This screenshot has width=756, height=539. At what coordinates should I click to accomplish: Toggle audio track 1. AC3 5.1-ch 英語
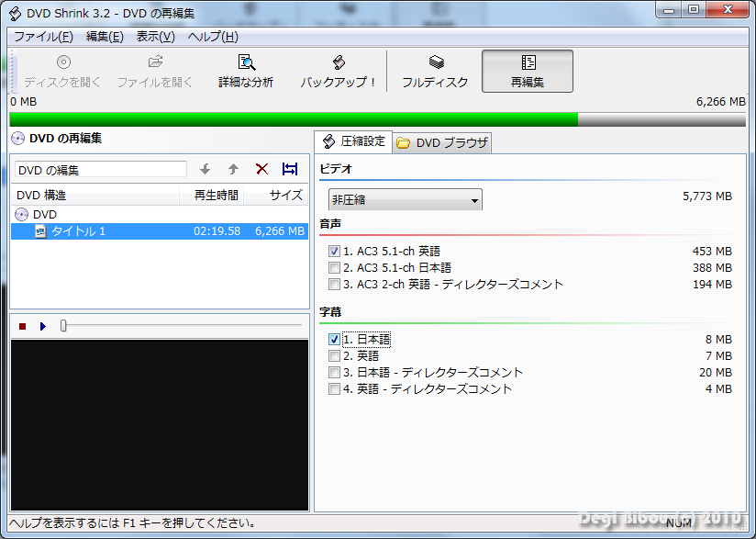(334, 251)
